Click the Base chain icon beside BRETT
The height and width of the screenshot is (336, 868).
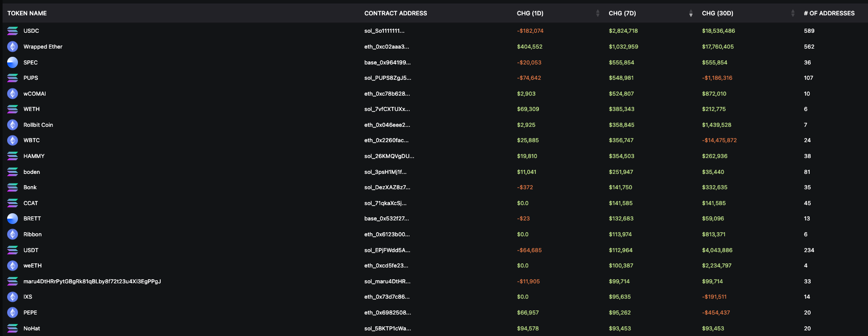[x=13, y=219]
